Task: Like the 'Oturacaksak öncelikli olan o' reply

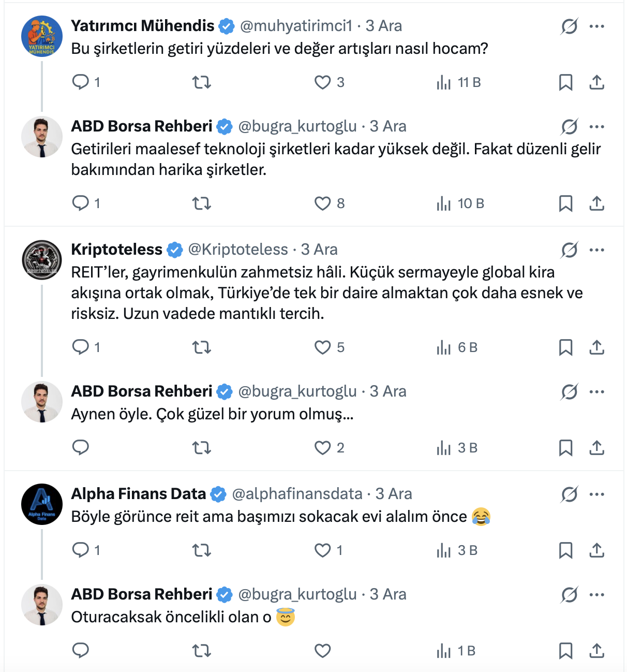Action: [323, 650]
